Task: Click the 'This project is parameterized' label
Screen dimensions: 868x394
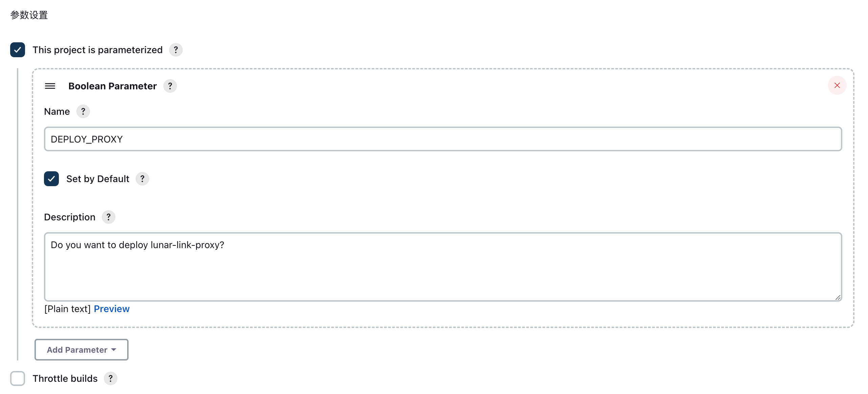Action: coord(97,50)
